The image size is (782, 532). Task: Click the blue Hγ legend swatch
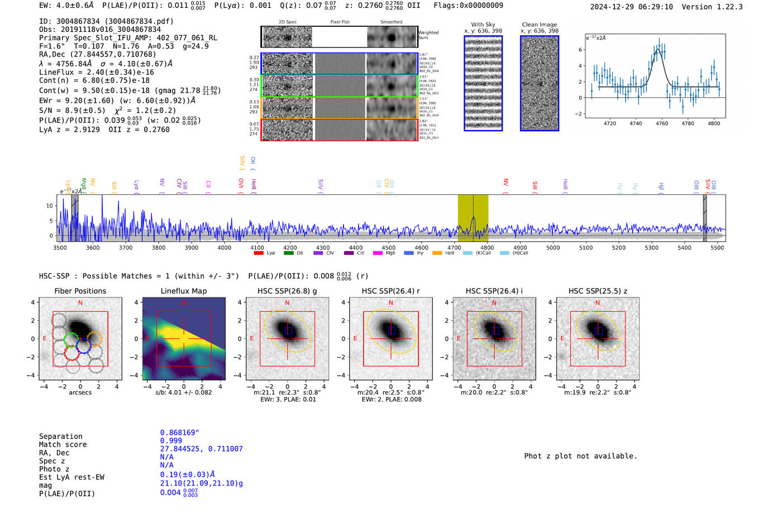tap(409, 253)
